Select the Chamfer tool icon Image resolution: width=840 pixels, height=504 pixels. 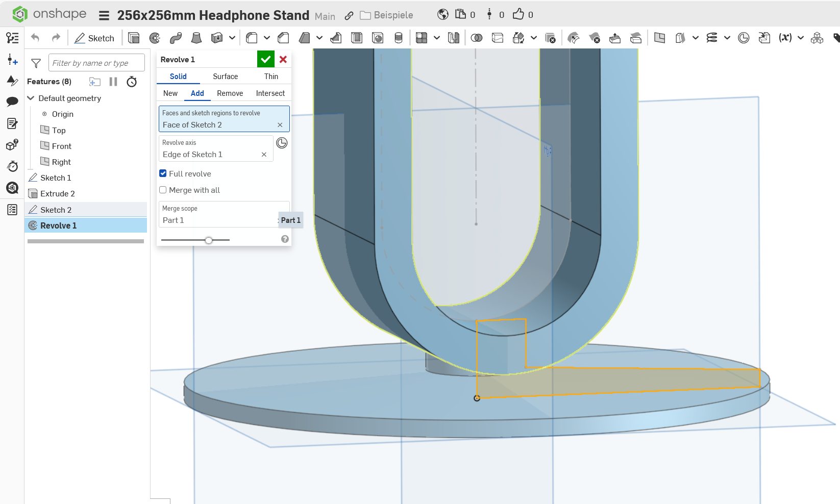pyautogui.click(x=284, y=38)
